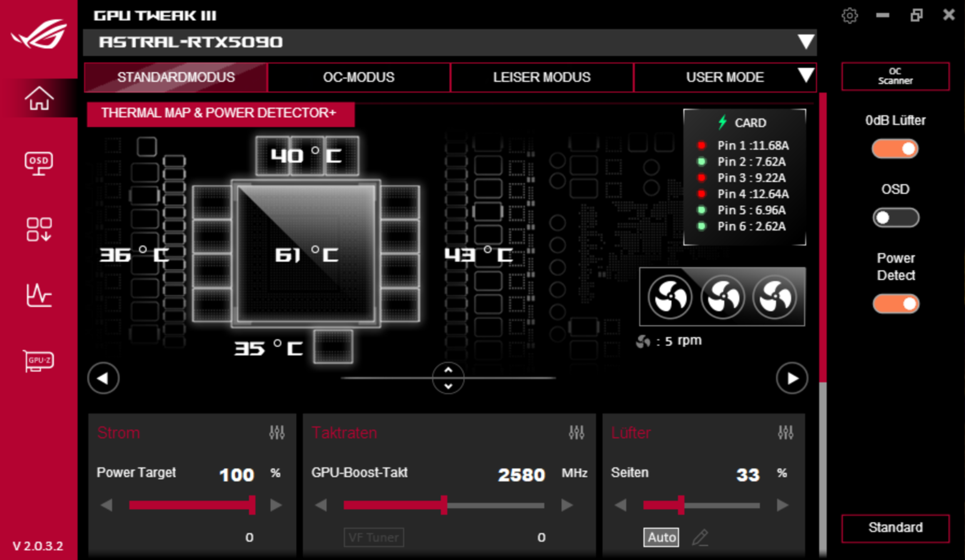Switch to the OC-MODUS tab
This screenshot has height=560, width=965.
(358, 77)
